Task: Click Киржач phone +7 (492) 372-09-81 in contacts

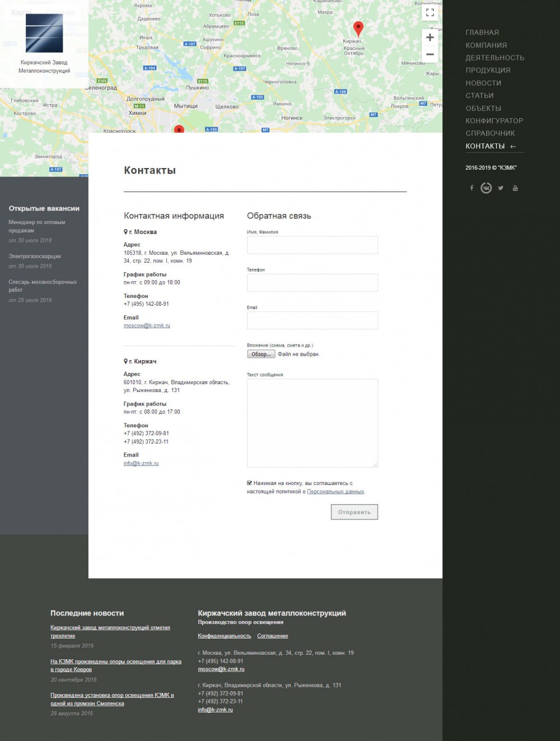Action: pyautogui.click(x=146, y=434)
